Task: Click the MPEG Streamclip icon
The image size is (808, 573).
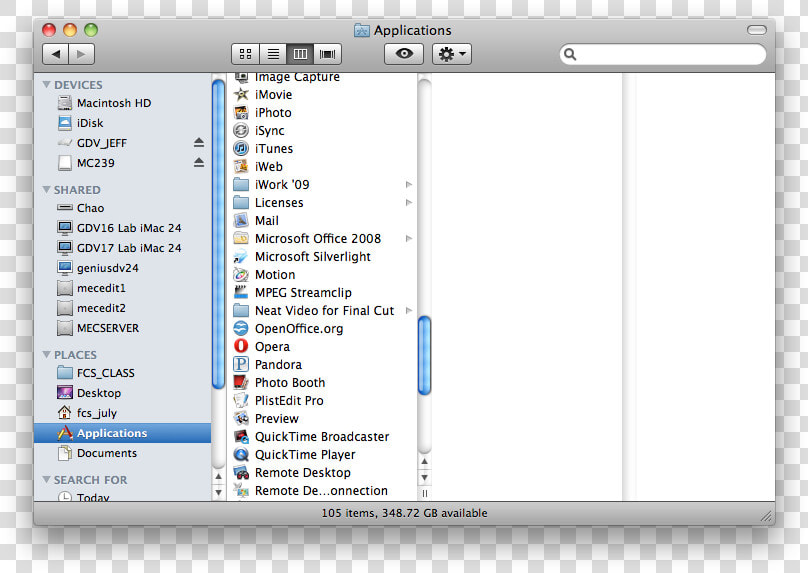Action: point(241,293)
